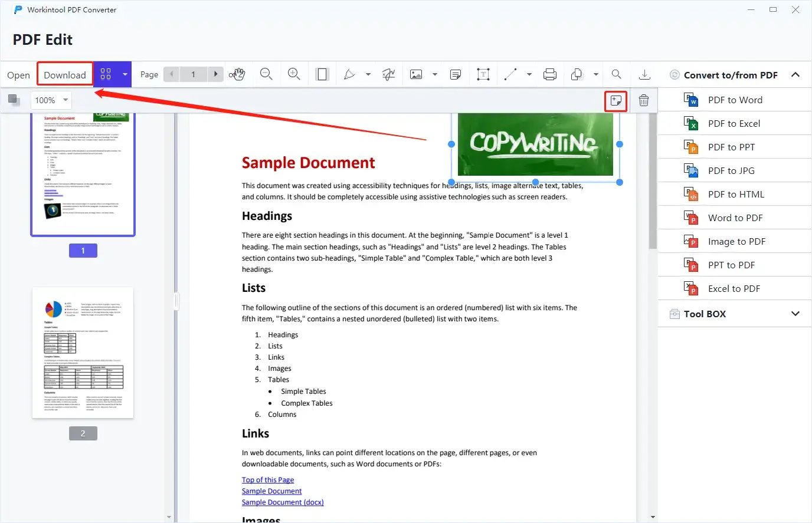Select Image to PDF option
The image size is (812, 523).
(736, 242)
